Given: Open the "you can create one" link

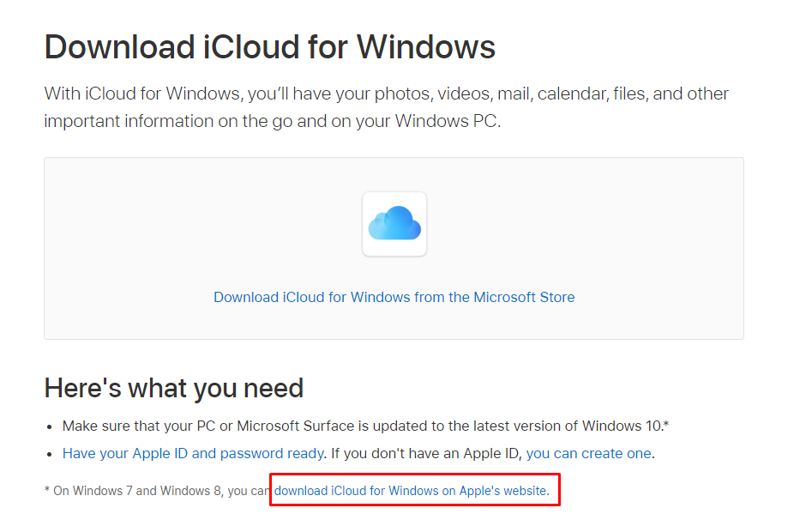Looking at the screenshot, I should click(588, 453).
